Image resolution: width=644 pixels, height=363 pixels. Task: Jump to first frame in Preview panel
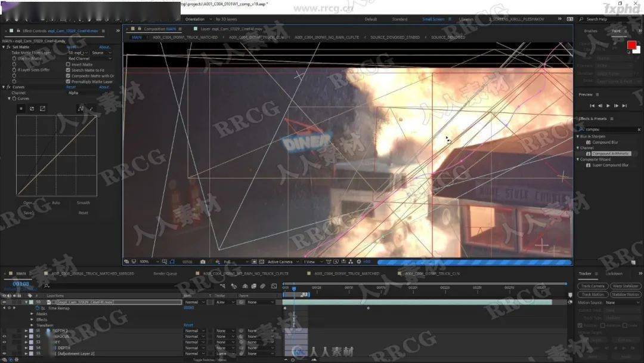(x=592, y=106)
